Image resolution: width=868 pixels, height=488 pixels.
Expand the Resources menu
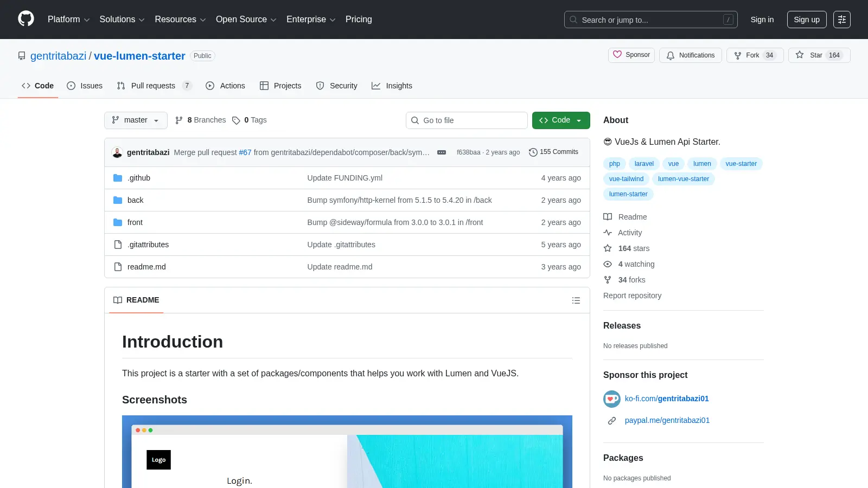click(x=180, y=20)
